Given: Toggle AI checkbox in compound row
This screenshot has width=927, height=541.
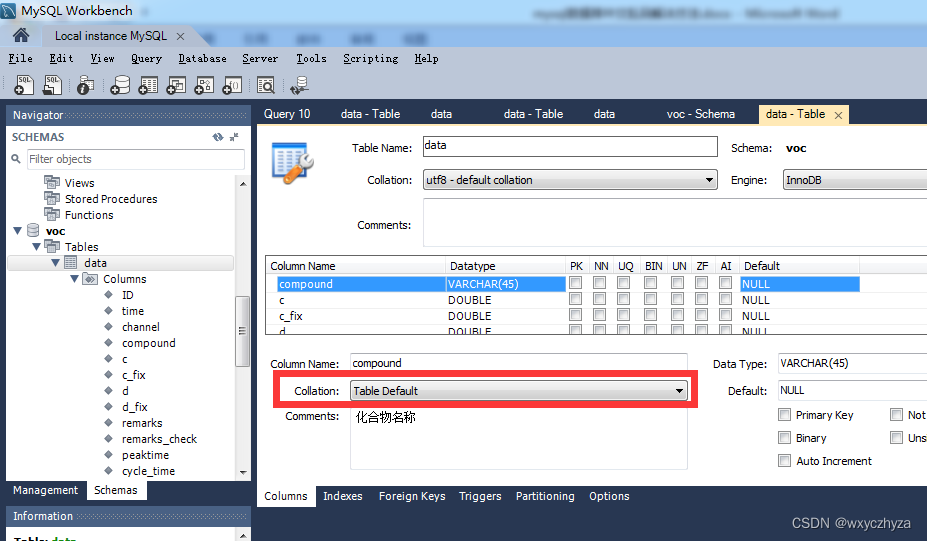Looking at the screenshot, I should pyautogui.click(x=725, y=283).
